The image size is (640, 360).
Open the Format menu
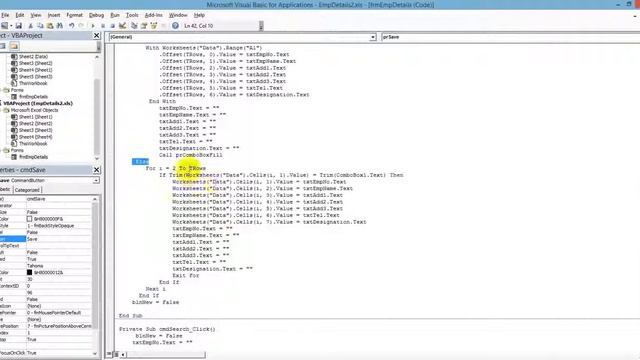74,15
